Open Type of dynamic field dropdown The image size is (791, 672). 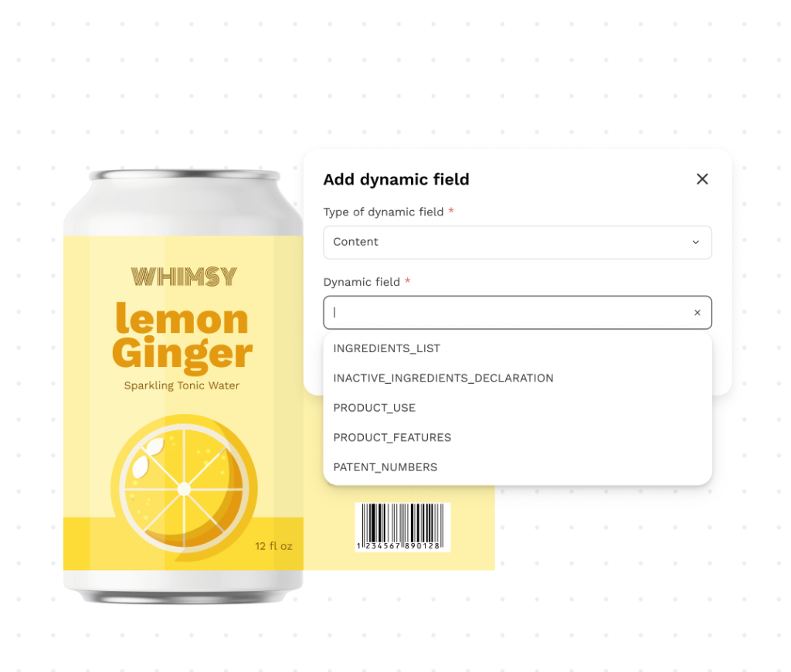[518, 243]
